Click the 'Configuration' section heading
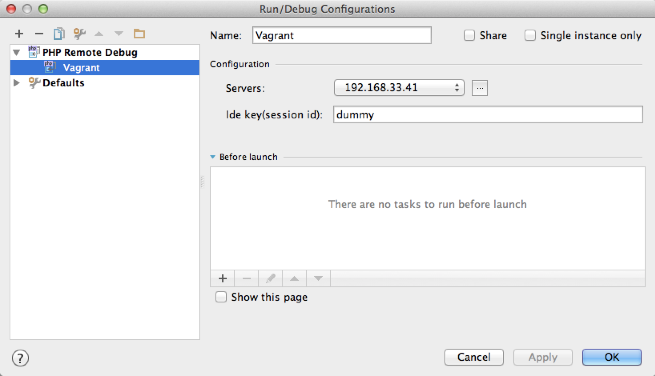Screen dimensions: 655x376 point(240,64)
